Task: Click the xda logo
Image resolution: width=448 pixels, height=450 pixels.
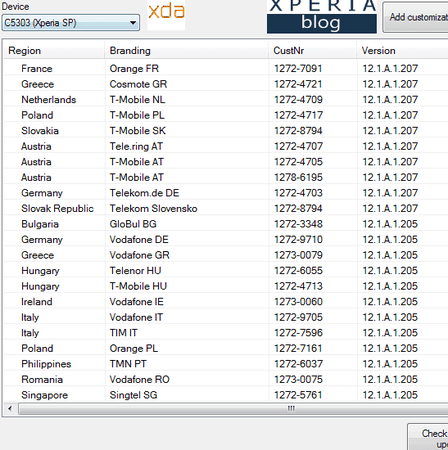Action: pyautogui.click(x=166, y=14)
